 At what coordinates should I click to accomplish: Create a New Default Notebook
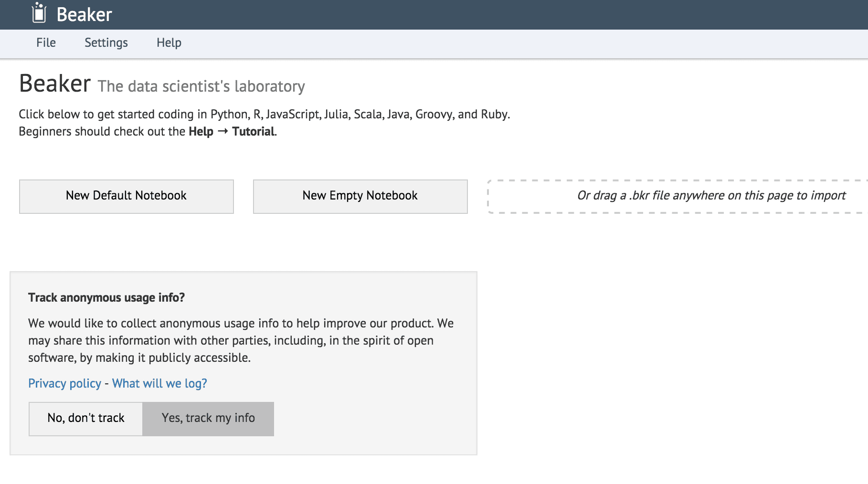click(127, 196)
